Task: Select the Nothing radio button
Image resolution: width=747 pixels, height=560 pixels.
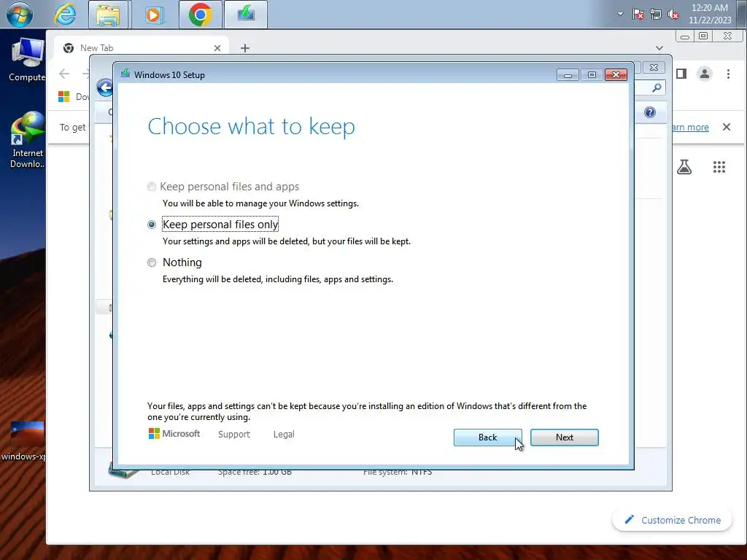Action: coord(152,262)
